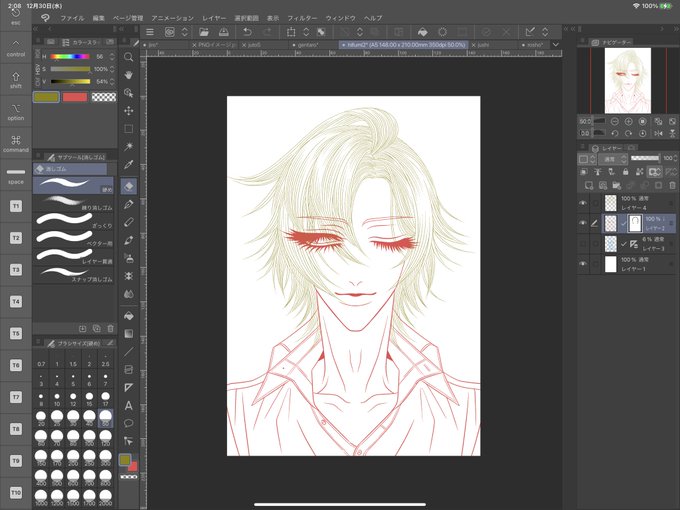Flip canvas horizontally in navigator
Screen dimensions: 680x510
pos(658,133)
